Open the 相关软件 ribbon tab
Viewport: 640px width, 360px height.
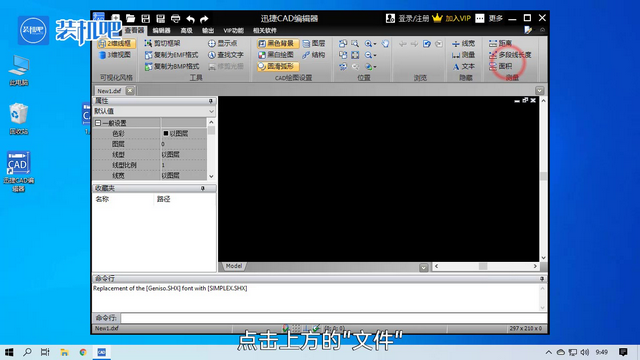pyautogui.click(x=264, y=31)
